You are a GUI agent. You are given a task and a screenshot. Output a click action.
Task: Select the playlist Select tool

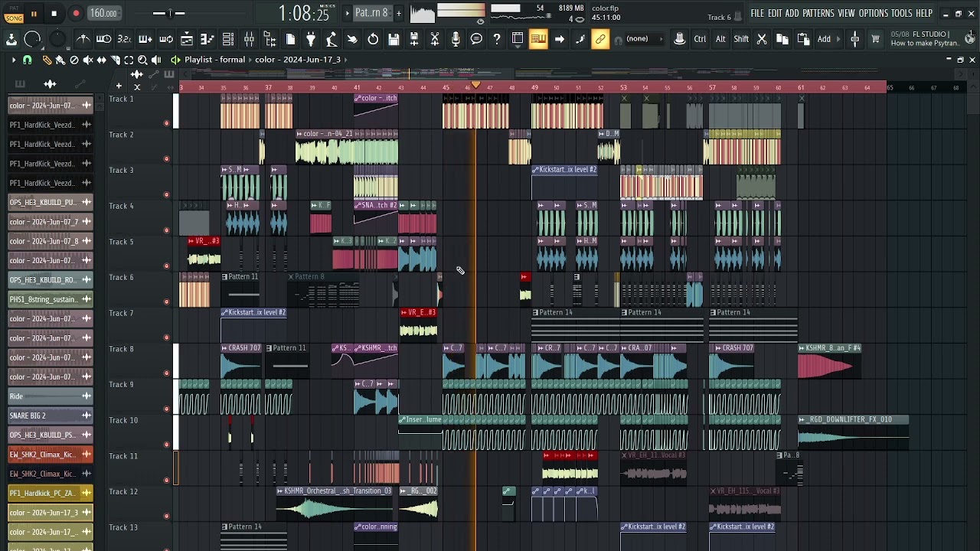[x=129, y=60]
